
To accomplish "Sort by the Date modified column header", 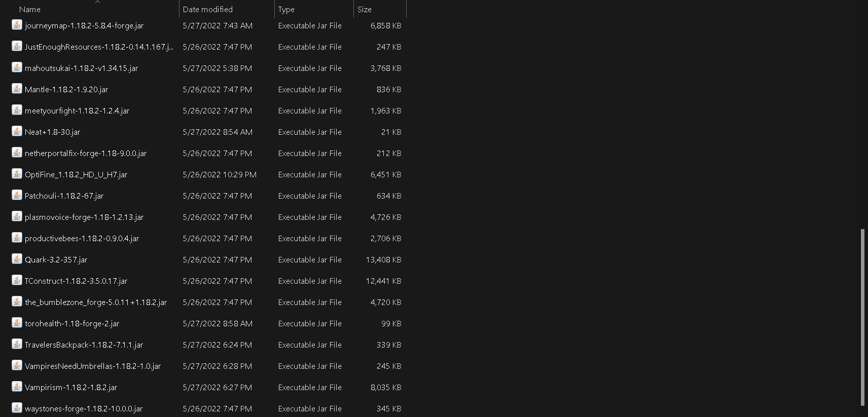I will coord(208,10).
